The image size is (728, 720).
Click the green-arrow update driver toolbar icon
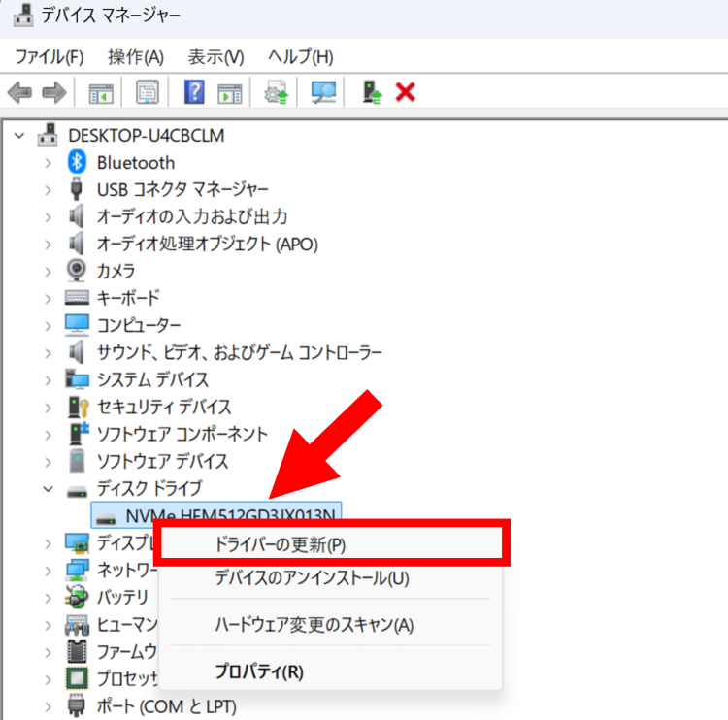tap(372, 93)
